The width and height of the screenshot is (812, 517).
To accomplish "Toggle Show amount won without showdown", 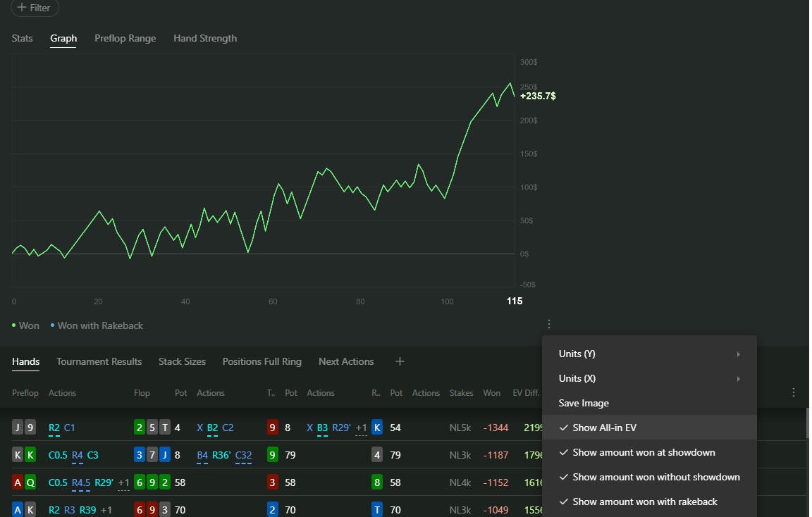I will pyautogui.click(x=656, y=477).
